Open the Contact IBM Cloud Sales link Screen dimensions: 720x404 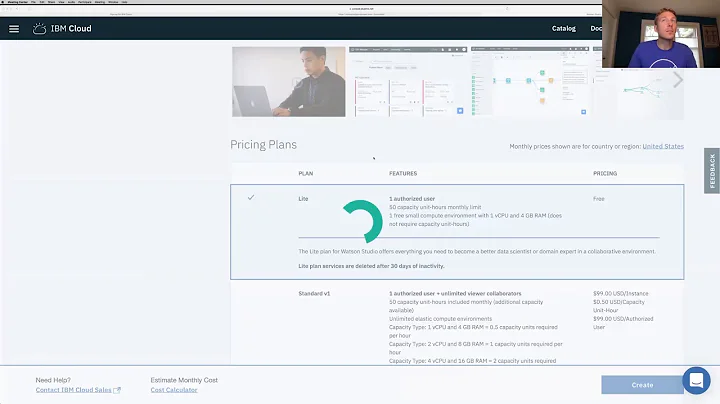click(73, 390)
